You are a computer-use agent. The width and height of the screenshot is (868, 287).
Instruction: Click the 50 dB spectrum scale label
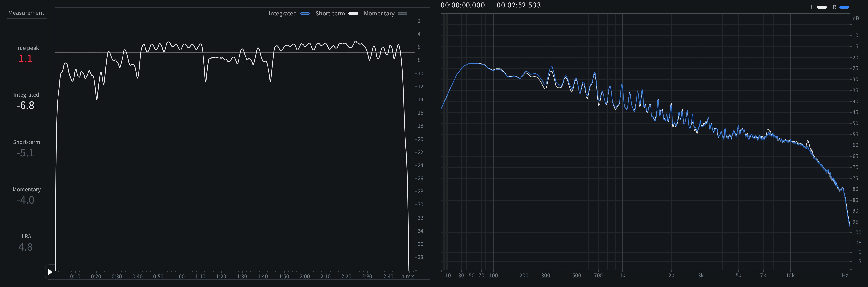tap(855, 123)
